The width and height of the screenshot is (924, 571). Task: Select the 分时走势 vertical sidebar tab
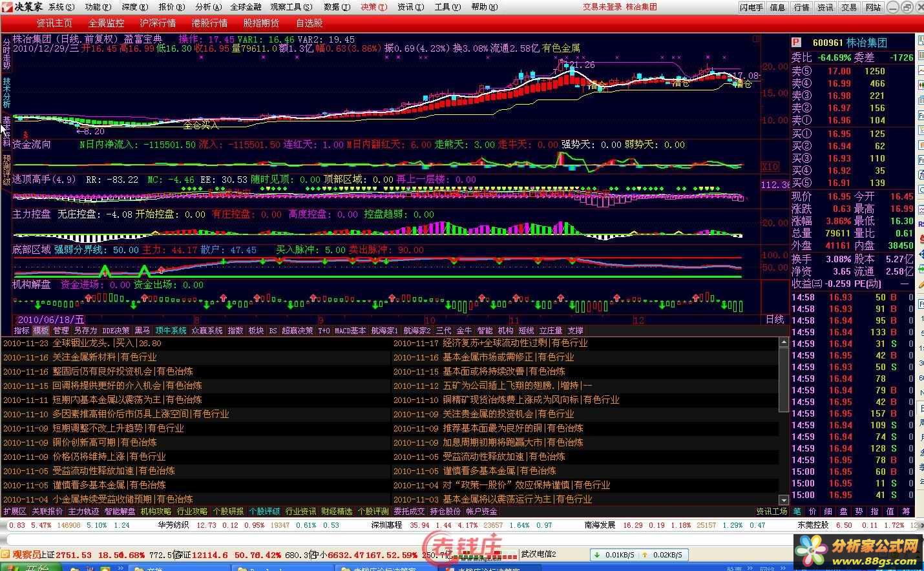(x=6, y=53)
